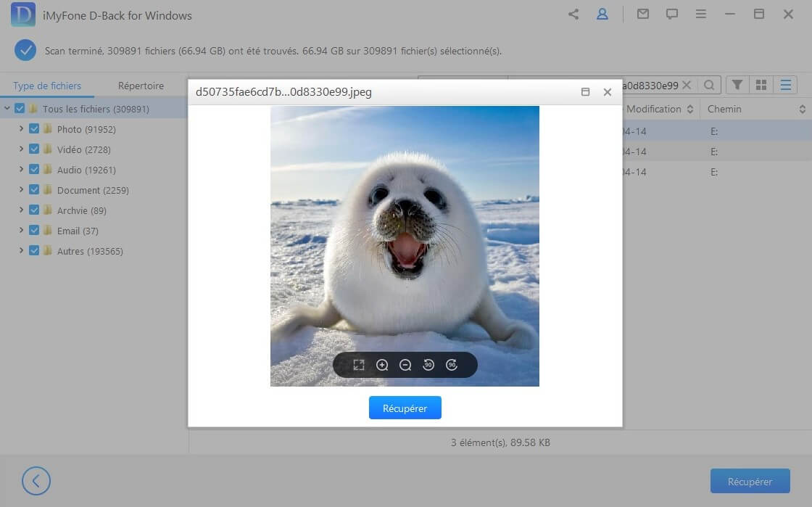This screenshot has height=507, width=812.
Task: Open the account profile panel
Action: (x=602, y=14)
